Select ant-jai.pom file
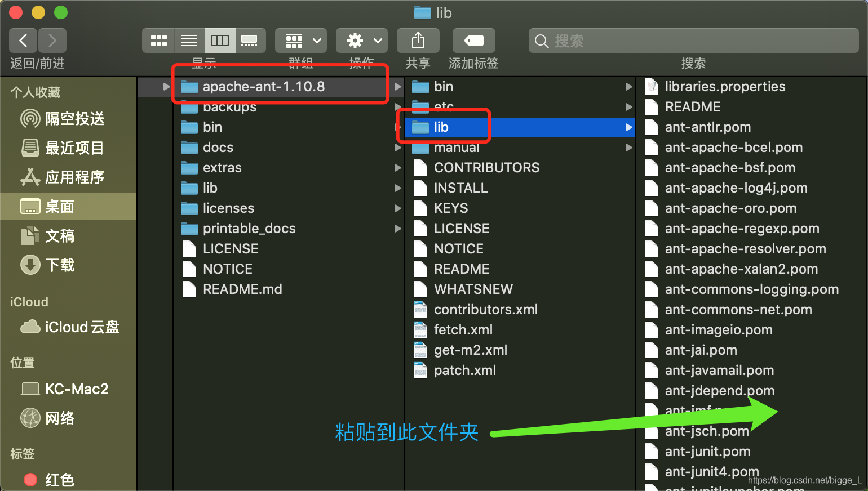The width and height of the screenshot is (868, 491). coord(751,350)
